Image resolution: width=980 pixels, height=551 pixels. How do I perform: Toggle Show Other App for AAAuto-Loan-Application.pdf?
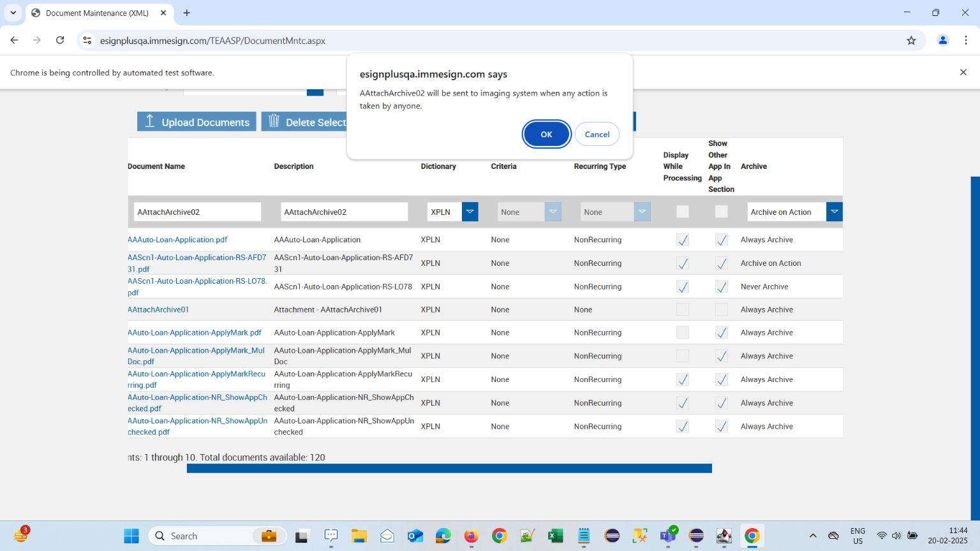point(722,240)
